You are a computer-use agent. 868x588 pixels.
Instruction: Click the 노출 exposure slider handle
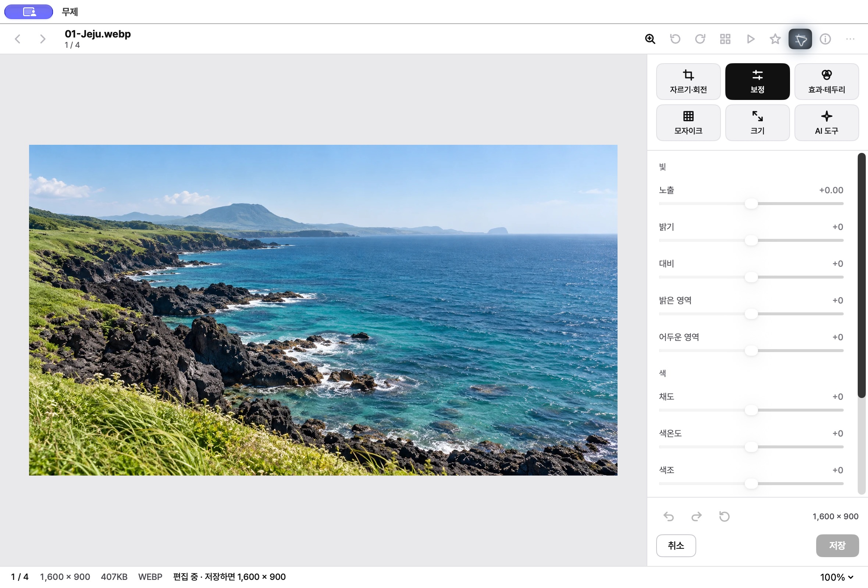751,204
